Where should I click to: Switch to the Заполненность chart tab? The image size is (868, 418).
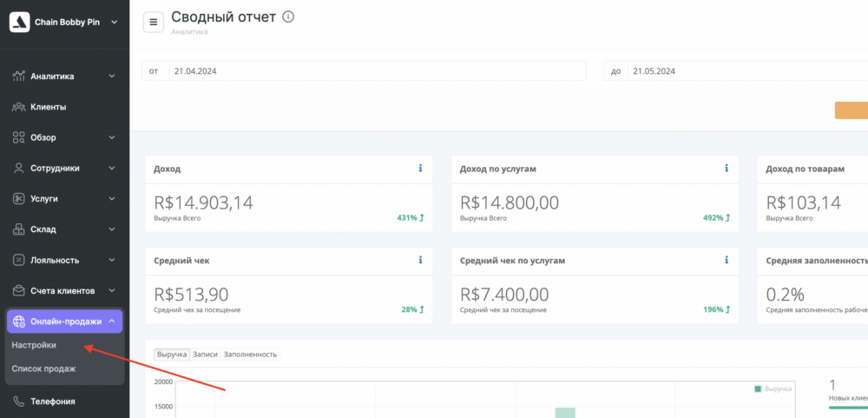250,355
